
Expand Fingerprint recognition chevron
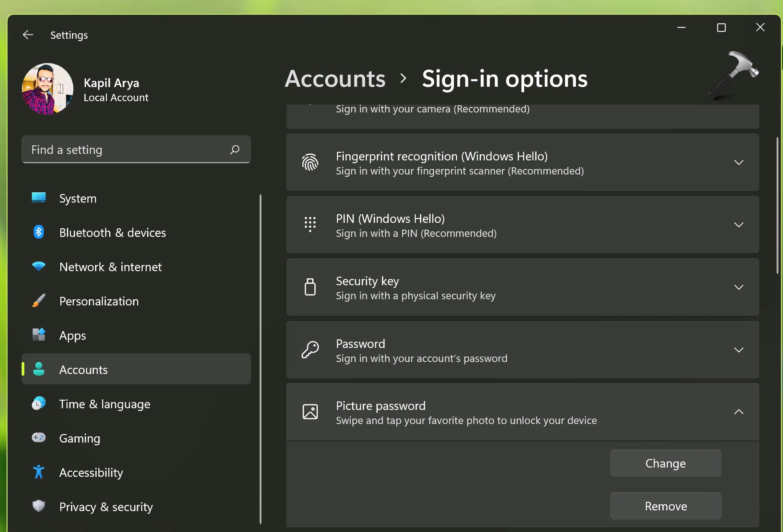[738, 162]
